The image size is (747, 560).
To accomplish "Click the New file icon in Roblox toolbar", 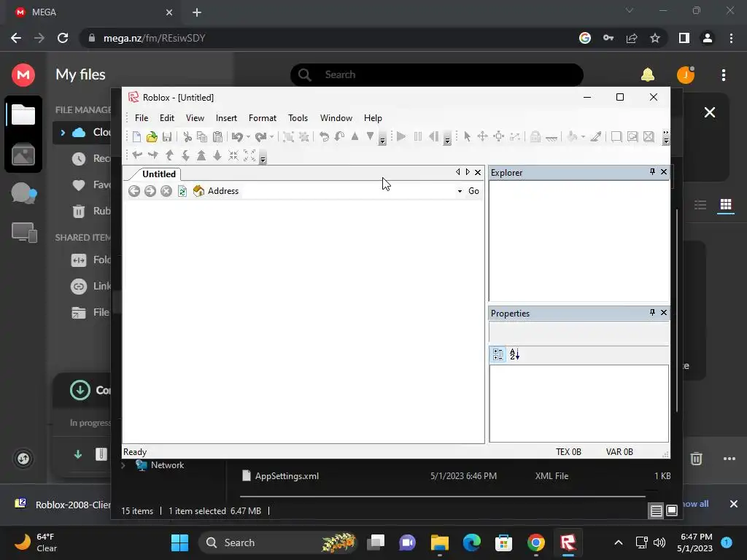I will [136, 137].
